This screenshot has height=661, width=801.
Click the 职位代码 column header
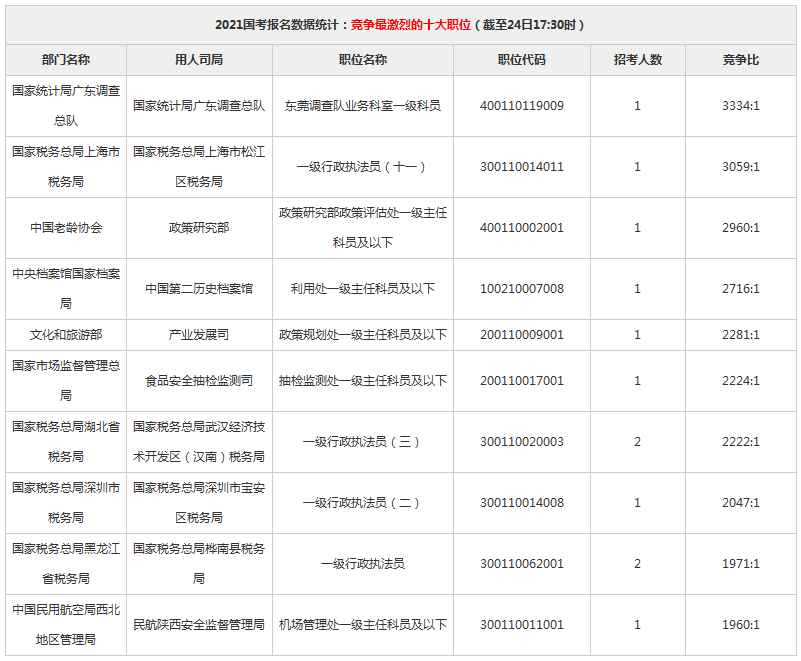pos(521,60)
